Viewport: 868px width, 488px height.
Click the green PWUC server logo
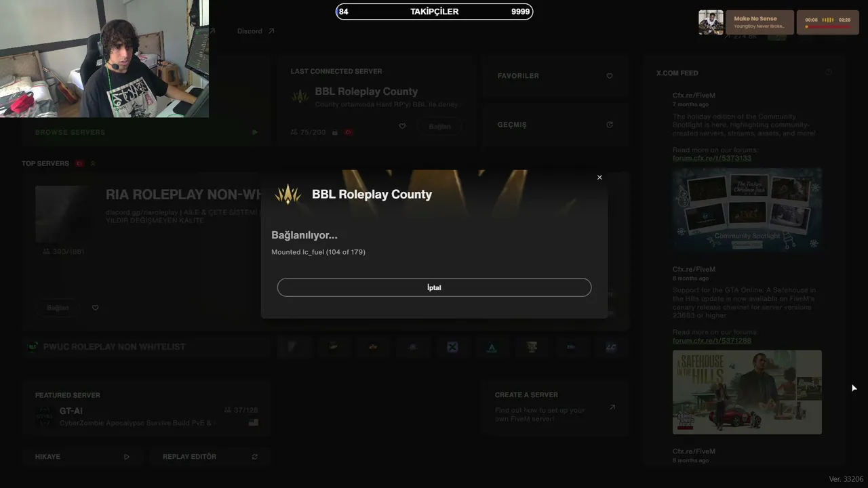[32, 347]
